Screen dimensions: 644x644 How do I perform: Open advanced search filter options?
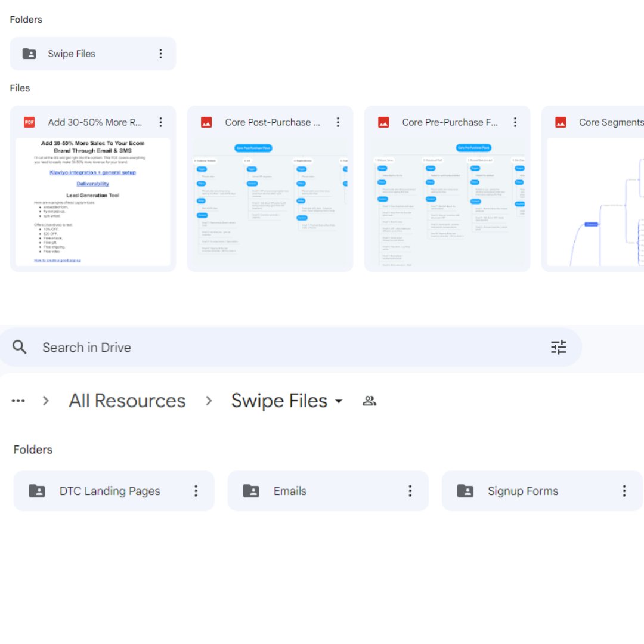pyautogui.click(x=558, y=348)
